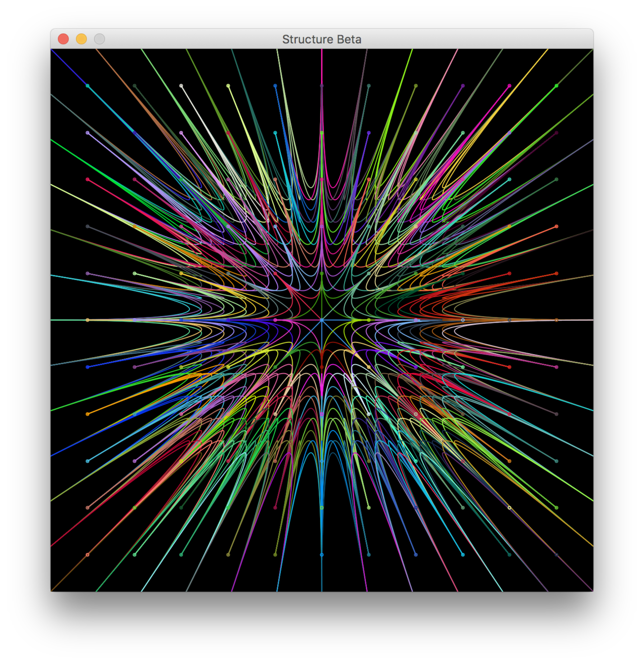Select the white dot in the top row
Screen dimensions: 644x664
[x=181, y=86]
